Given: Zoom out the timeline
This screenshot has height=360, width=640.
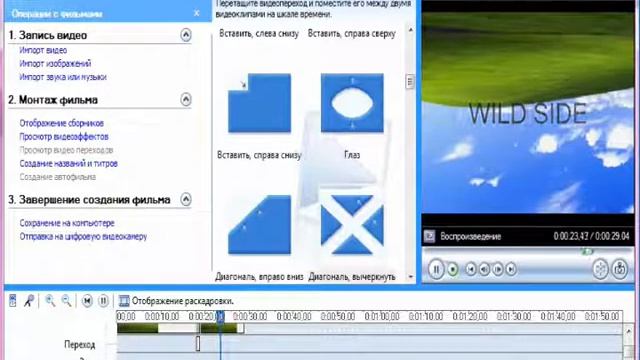Looking at the screenshot, I should click(66, 301).
